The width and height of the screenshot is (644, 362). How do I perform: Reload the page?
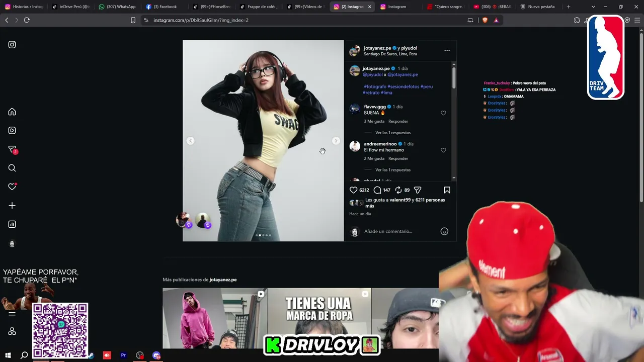[x=27, y=20]
